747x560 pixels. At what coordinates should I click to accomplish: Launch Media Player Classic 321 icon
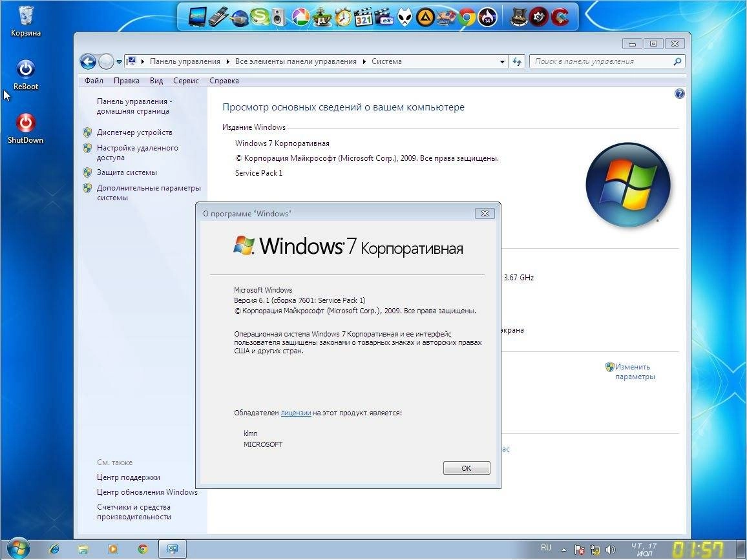[x=363, y=17]
